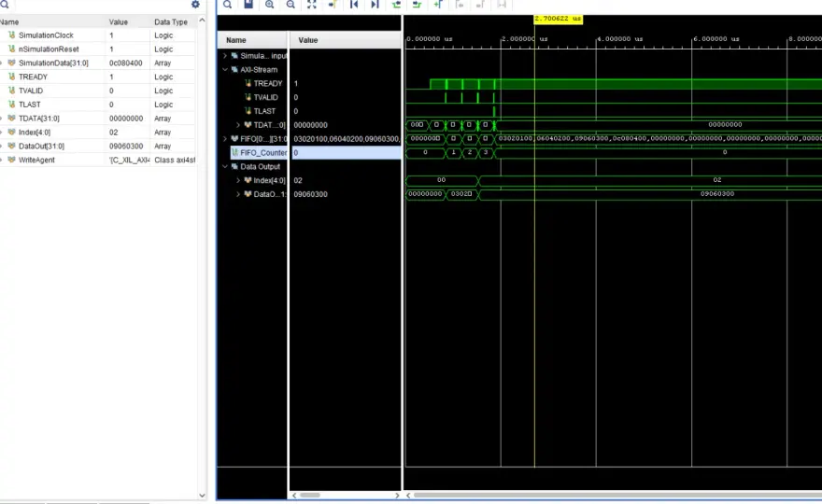Expand Index[4:0] under Data Output
822x504 pixels.
click(238, 180)
